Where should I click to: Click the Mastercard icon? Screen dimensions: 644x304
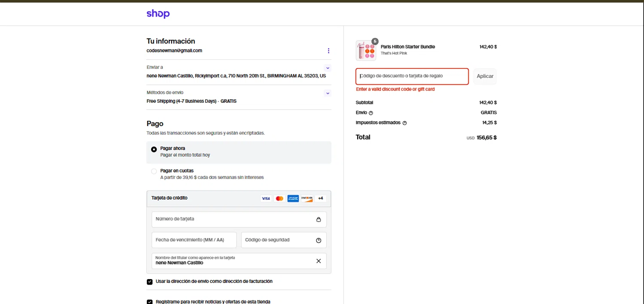pos(279,199)
